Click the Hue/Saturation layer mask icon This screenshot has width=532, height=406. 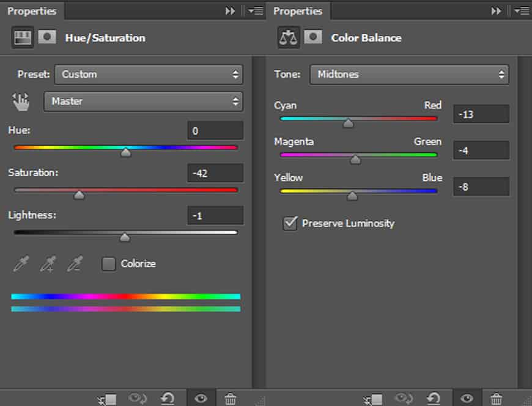coord(47,37)
